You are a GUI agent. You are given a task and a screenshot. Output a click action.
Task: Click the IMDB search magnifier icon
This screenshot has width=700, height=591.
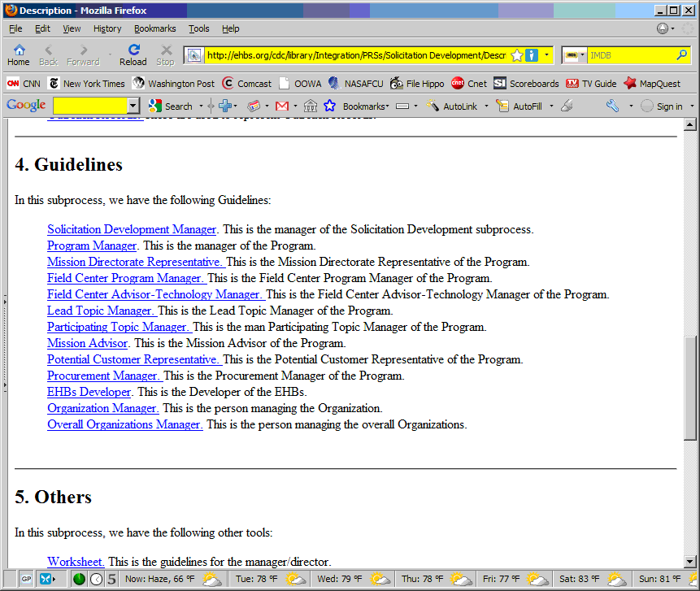click(x=681, y=55)
